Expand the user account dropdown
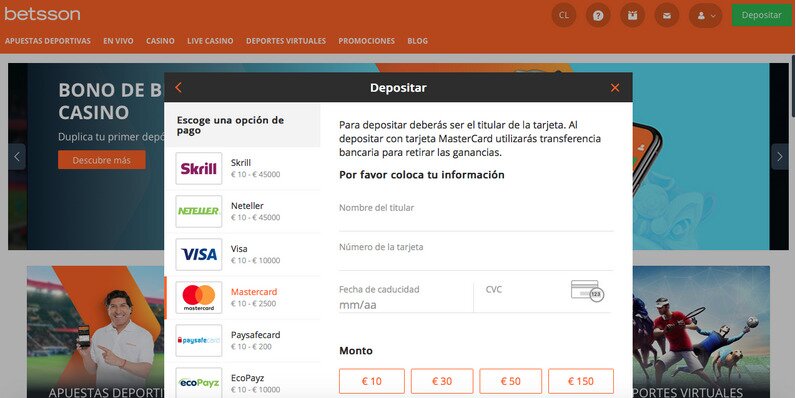796x398 pixels. [x=706, y=15]
